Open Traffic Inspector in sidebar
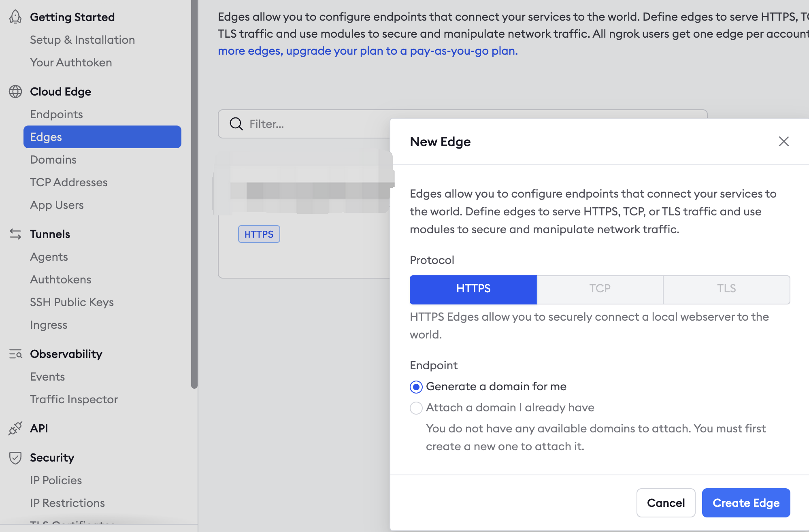 click(74, 399)
